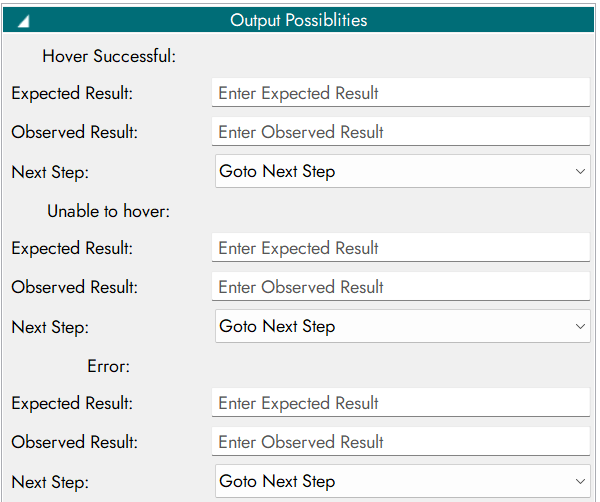
Task: Click Next Step label in Hover Successful section
Action: click(50, 171)
